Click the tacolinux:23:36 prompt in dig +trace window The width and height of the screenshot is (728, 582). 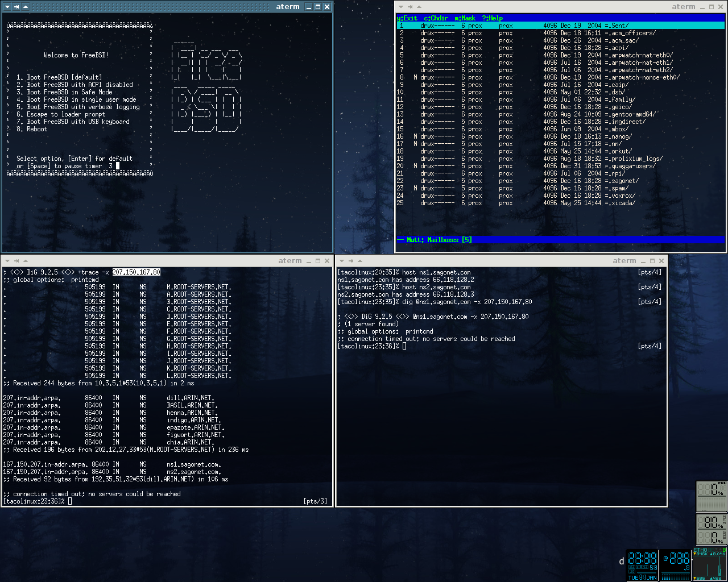click(34, 501)
